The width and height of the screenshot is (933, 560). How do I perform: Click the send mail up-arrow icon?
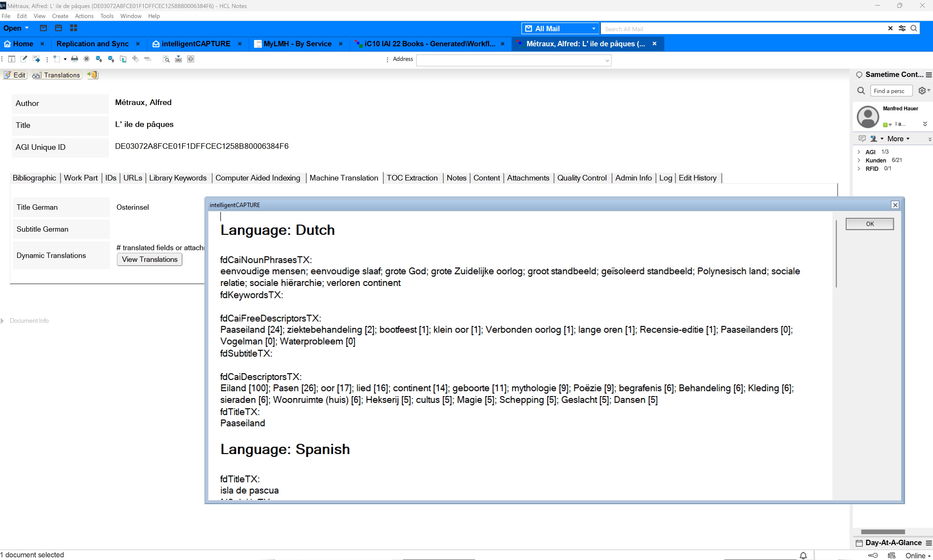click(111, 59)
